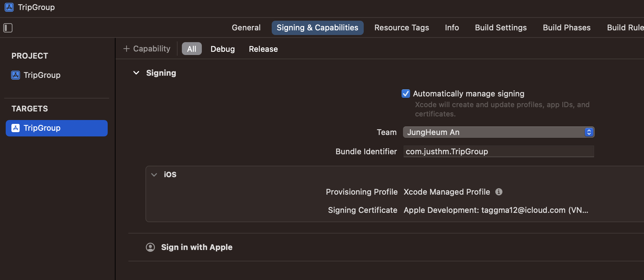Open the Build Settings tab
644x280 pixels.
501,28
